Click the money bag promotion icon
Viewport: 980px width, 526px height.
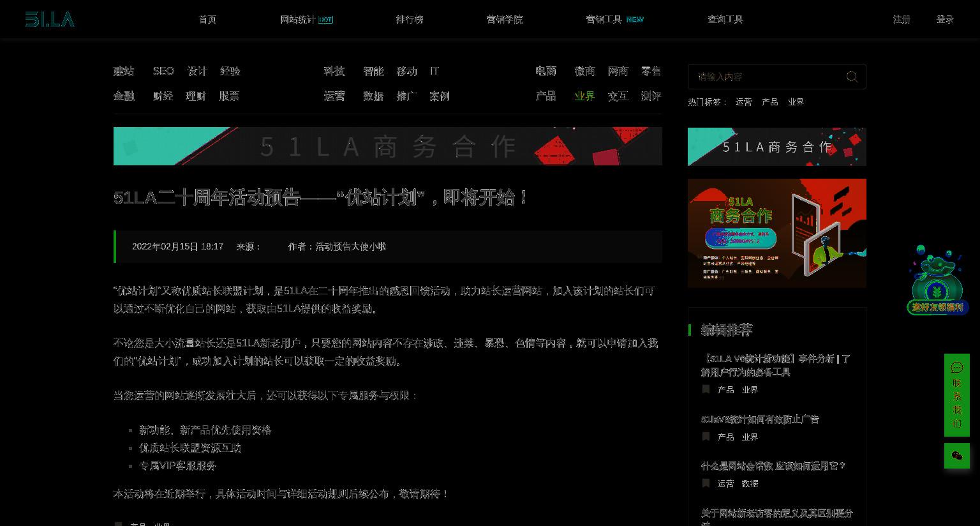click(937, 280)
